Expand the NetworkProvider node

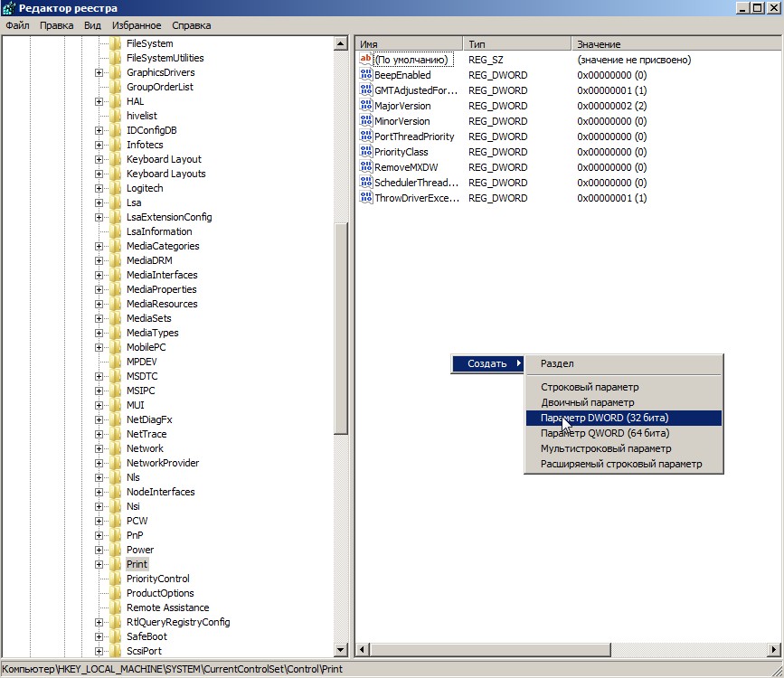pos(99,463)
